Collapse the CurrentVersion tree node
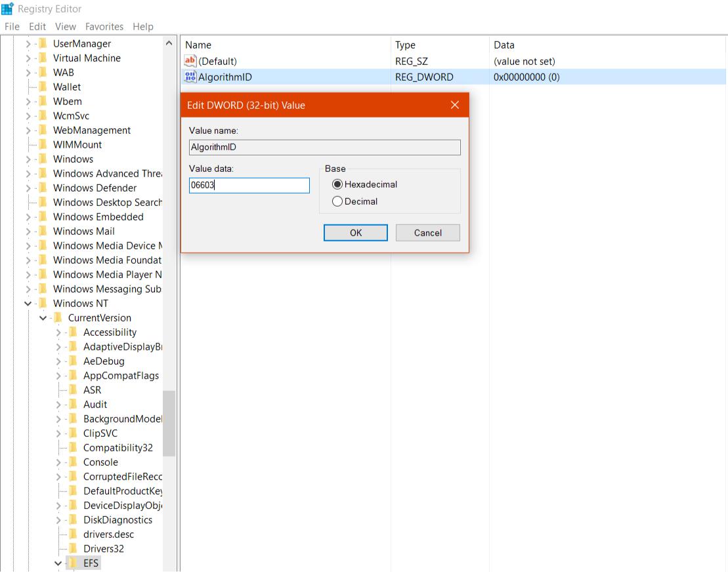The image size is (728, 572). click(43, 318)
